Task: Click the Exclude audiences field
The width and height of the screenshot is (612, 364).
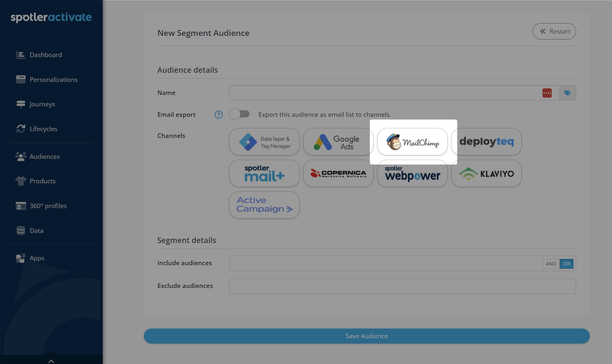Action: [x=403, y=286]
